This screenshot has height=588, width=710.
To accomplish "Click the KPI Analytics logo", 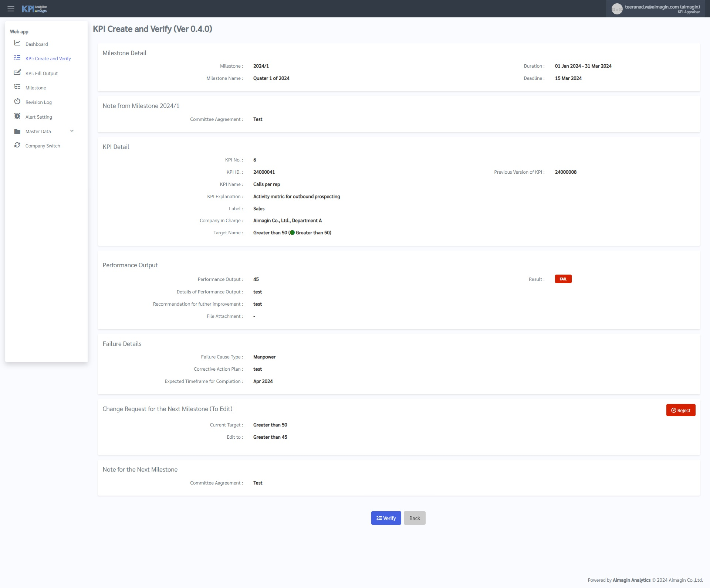I will point(34,9).
